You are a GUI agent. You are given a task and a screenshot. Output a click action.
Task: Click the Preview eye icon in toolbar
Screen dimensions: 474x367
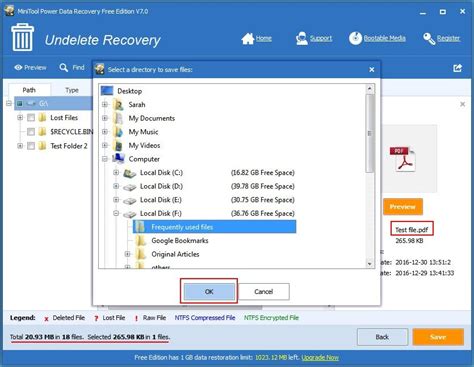(x=18, y=67)
